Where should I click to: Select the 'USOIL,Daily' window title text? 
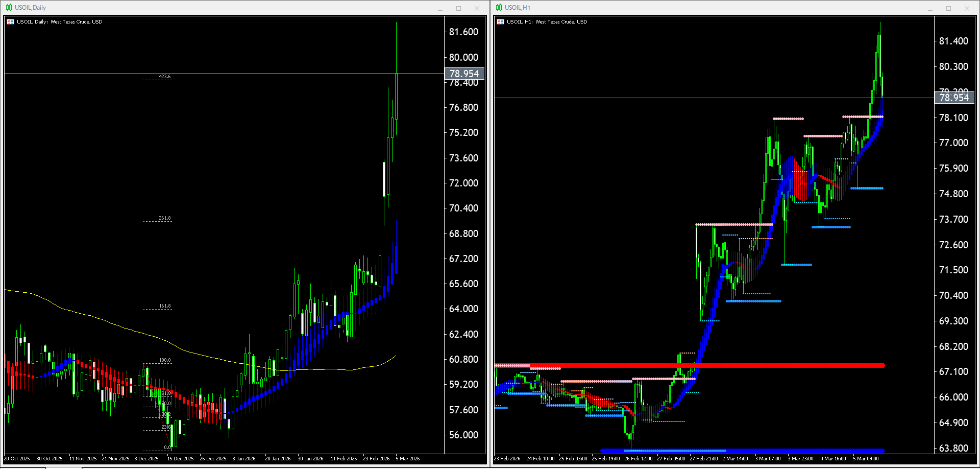coord(30,8)
